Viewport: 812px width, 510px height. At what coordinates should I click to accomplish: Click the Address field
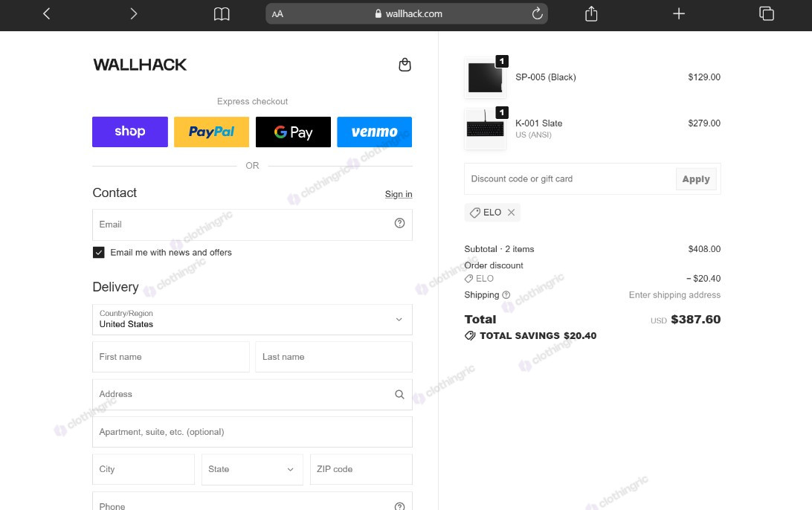pyautogui.click(x=252, y=395)
